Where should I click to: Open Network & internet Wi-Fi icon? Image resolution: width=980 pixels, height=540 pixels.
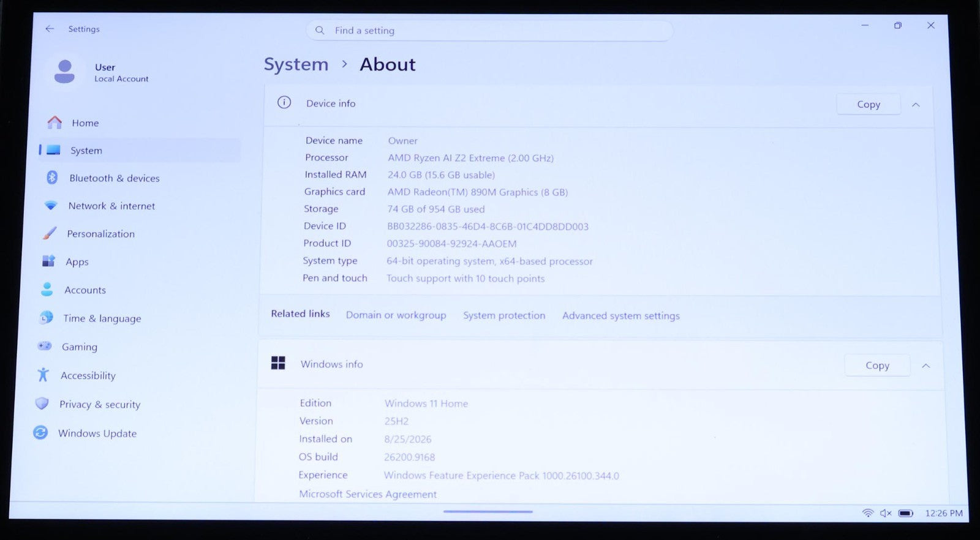coord(51,206)
